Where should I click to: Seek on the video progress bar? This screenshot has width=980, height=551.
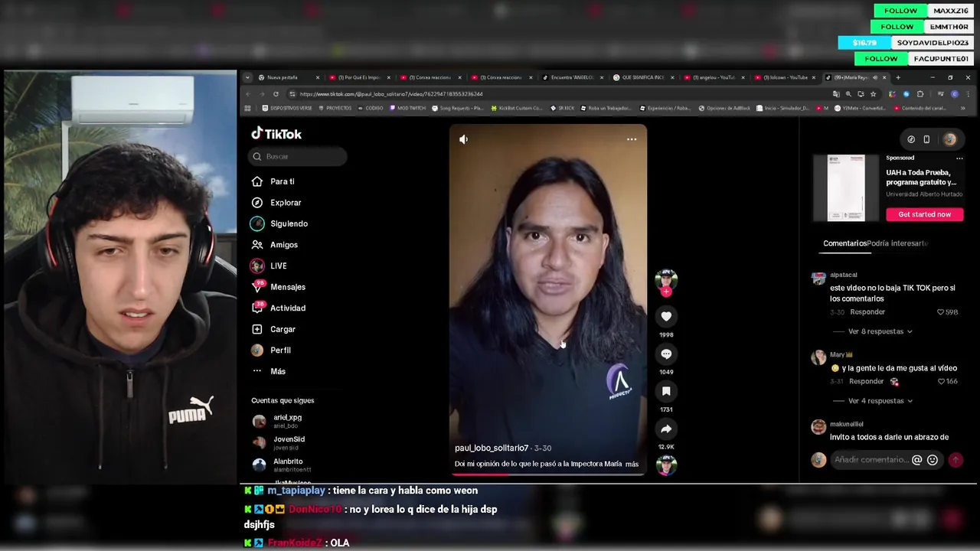point(547,474)
